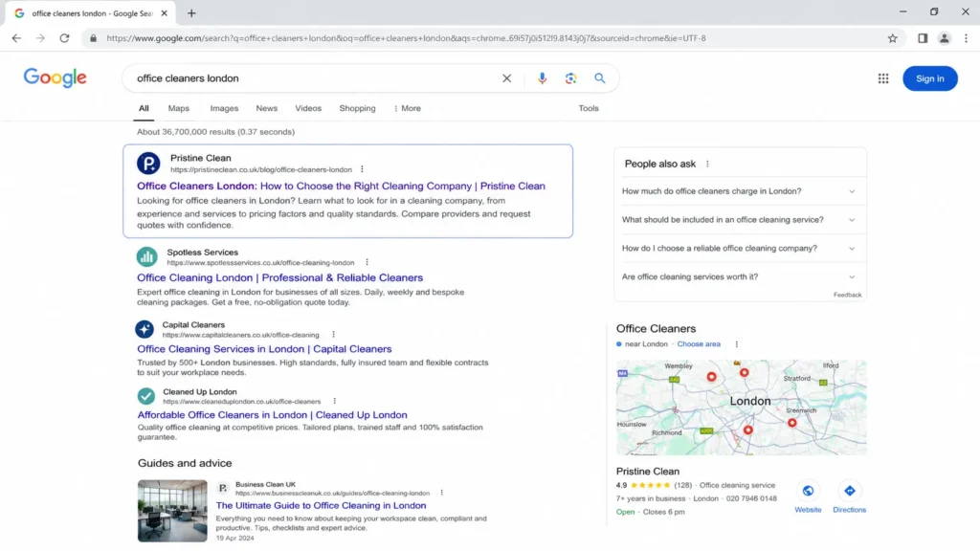Viewport: 980px width, 551px height.
Task: Click the Sign in button
Action: (x=930, y=78)
